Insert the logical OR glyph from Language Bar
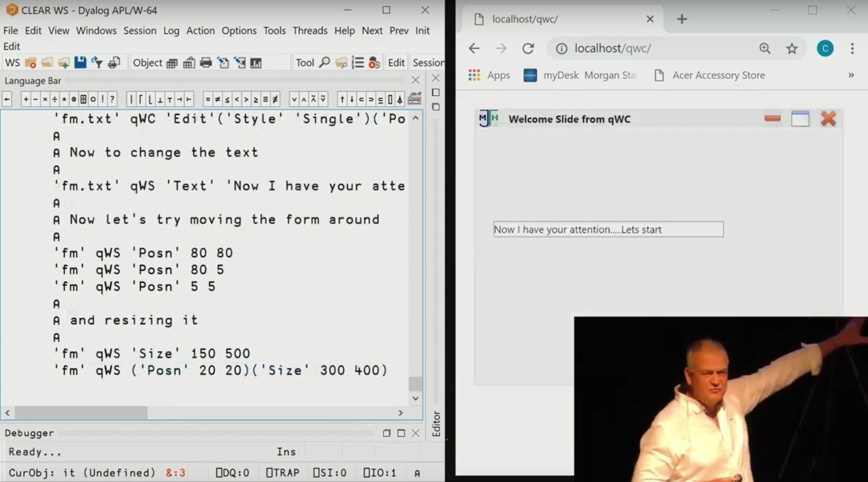The image size is (868, 482). click(x=294, y=99)
